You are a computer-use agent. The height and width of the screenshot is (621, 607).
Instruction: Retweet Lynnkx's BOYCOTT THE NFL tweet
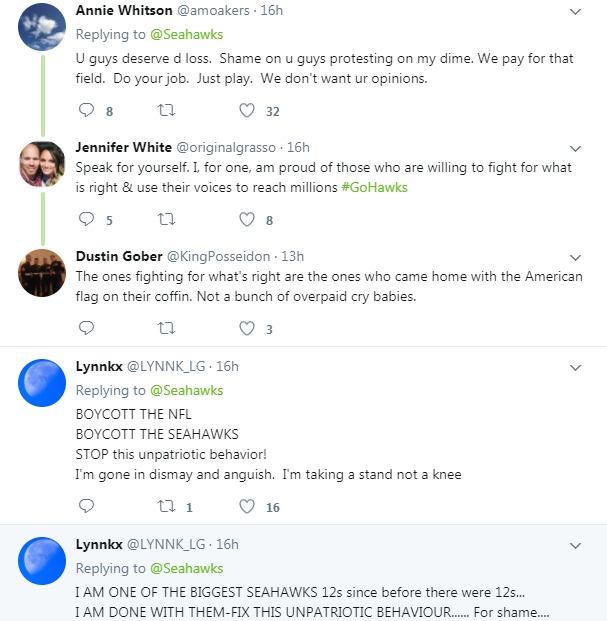tap(166, 506)
